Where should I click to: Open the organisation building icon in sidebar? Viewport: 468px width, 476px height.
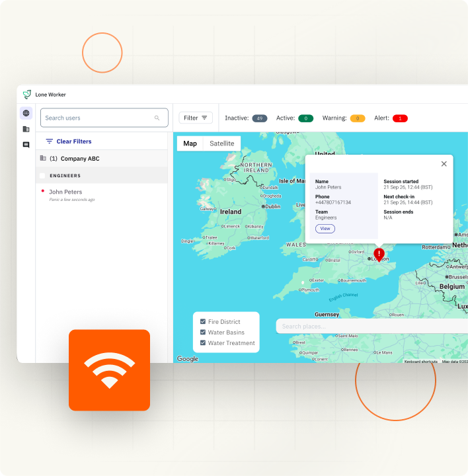pos(26,129)
